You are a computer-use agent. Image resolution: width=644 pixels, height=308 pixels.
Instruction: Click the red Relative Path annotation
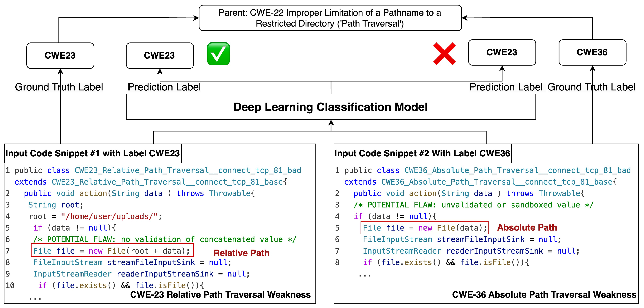click(241, 253)
